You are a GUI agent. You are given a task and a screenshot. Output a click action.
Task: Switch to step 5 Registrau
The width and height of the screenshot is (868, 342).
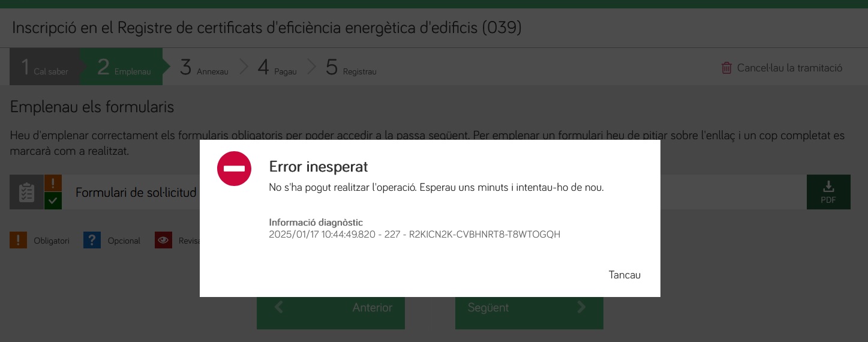(351, 67)
